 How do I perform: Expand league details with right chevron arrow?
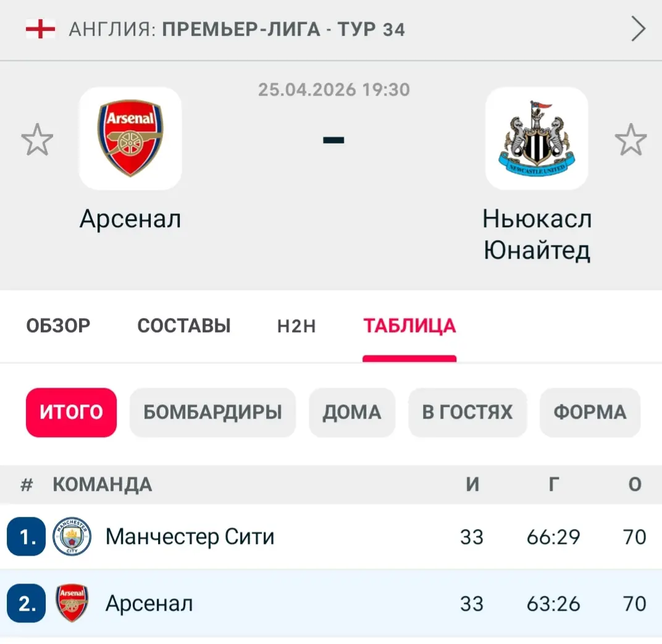tap(639, 29)
